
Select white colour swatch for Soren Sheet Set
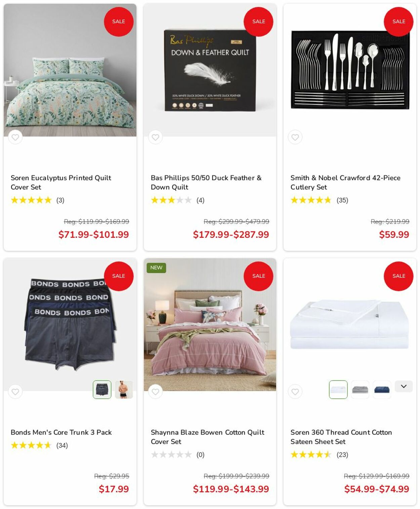pos(338,390)
